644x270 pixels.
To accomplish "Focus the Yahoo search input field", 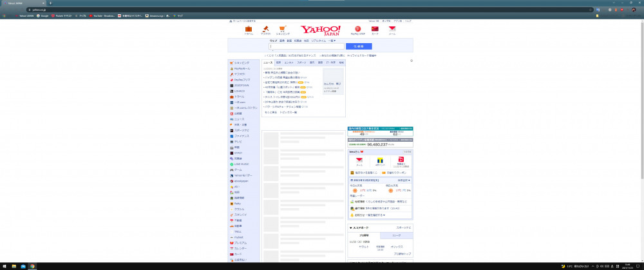I will [x=307, y=46].
